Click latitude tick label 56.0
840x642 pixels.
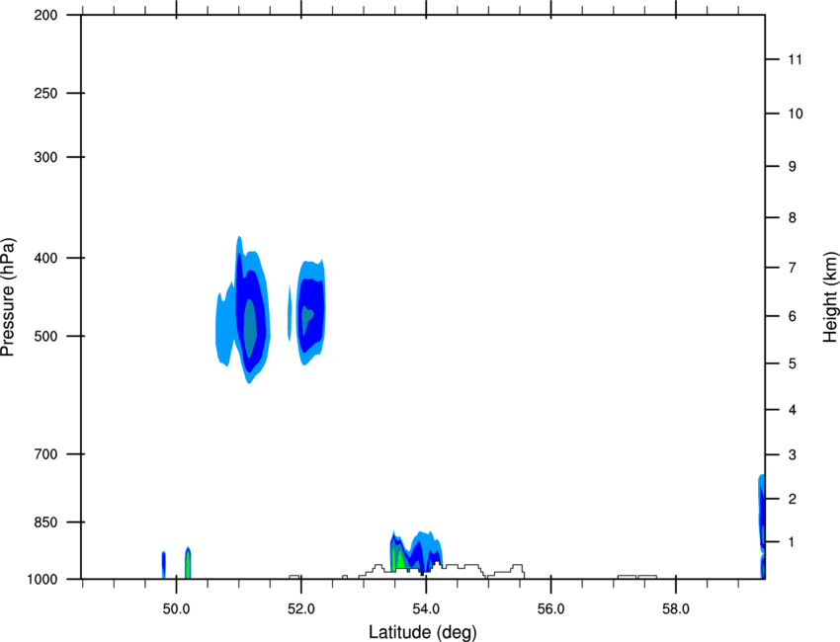(551, 609)
